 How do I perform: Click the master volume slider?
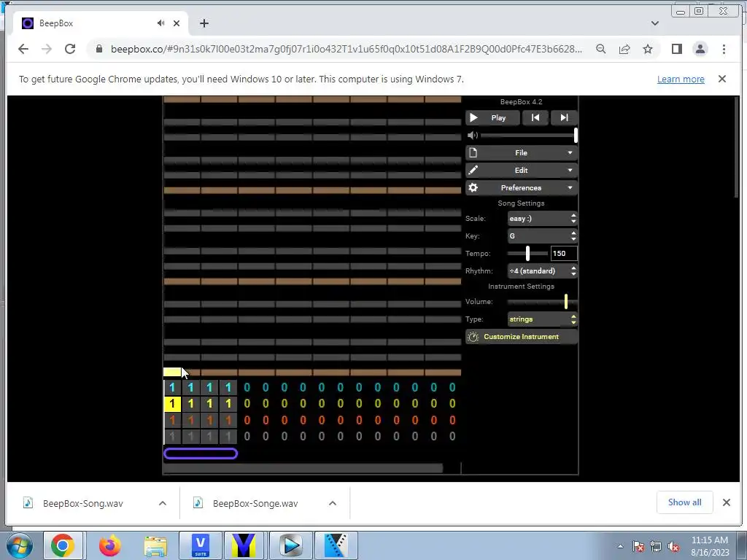point(529,135)
